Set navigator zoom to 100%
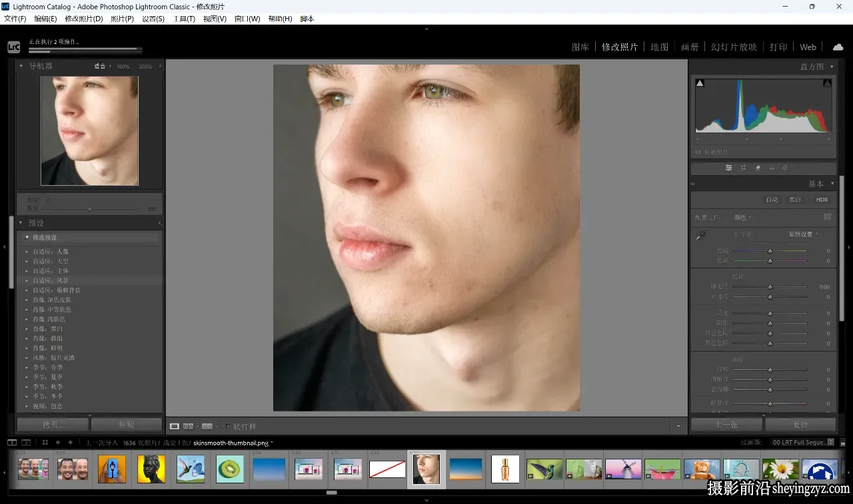This screenshot has height=504, width=853. tap(123, 67)
